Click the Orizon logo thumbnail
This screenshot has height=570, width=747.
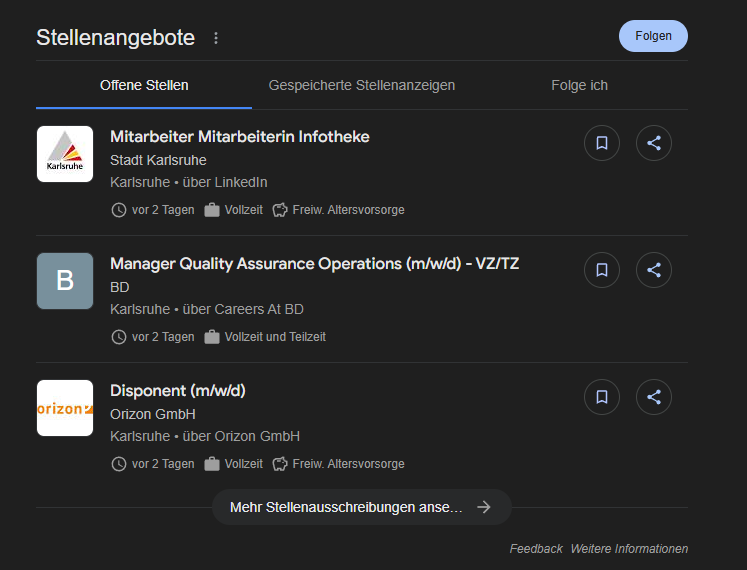65,408
